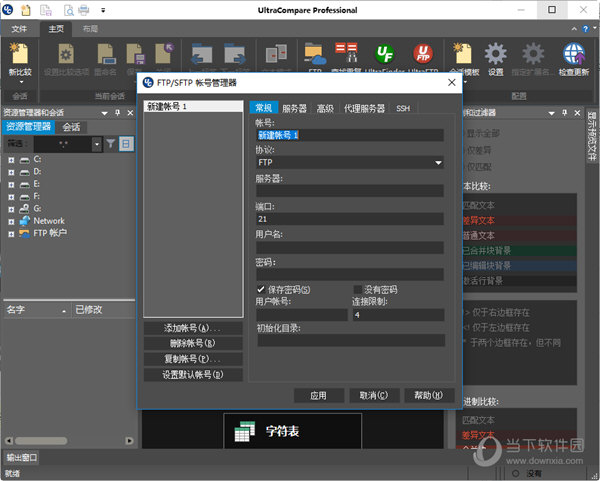Select 新建帐号 1 in account list
The width and height of the screenshot is (600, 481).
[x=193, y=107]
